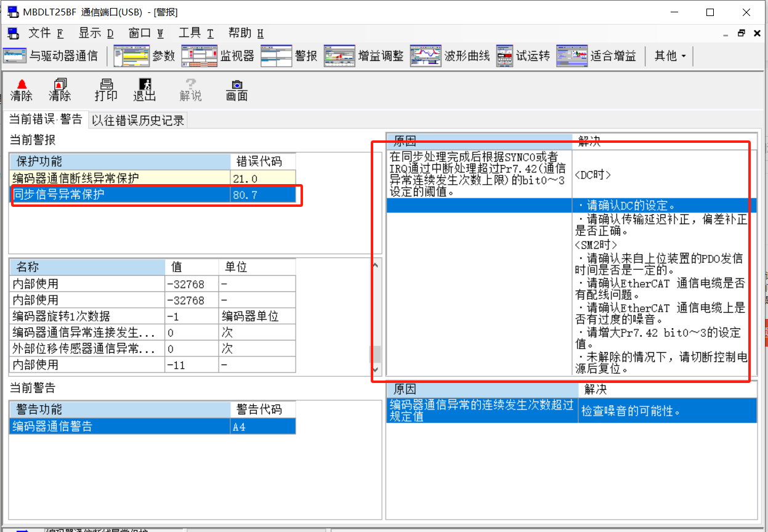Click the value -11 cell

click(x=192, y=365)
